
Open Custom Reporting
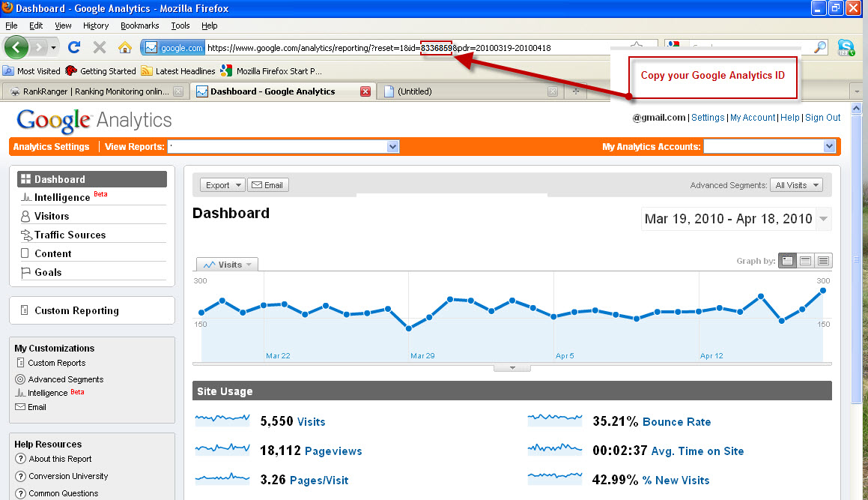tap(76, 310)
